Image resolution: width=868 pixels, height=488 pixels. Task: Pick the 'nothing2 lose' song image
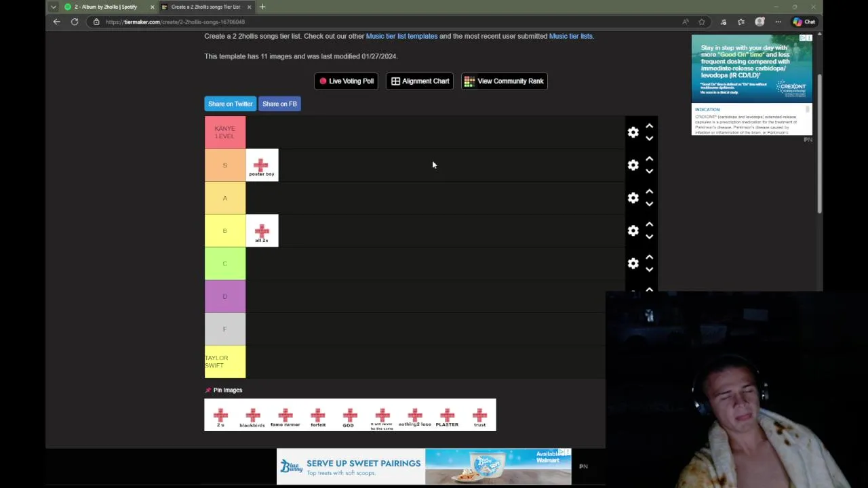pos(414,415)
